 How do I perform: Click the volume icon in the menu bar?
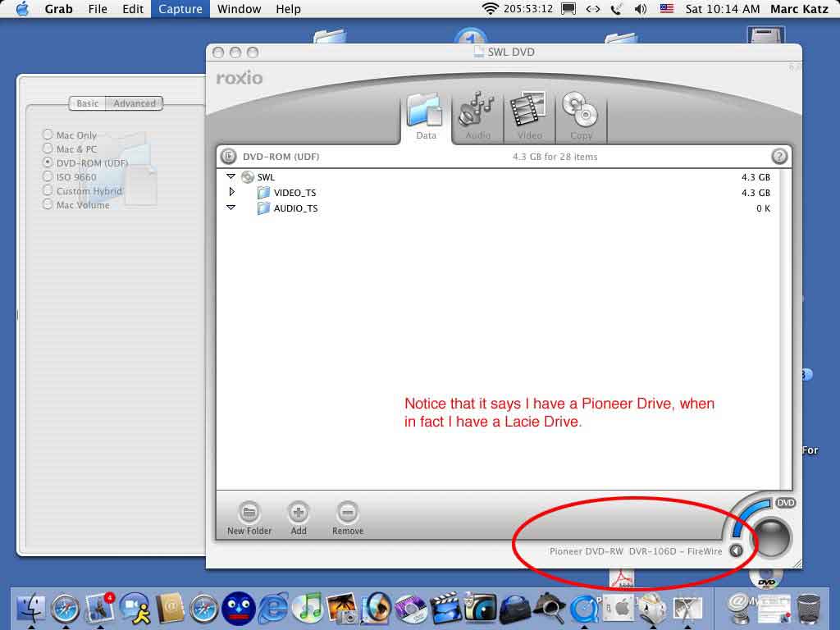pos(641,8)
